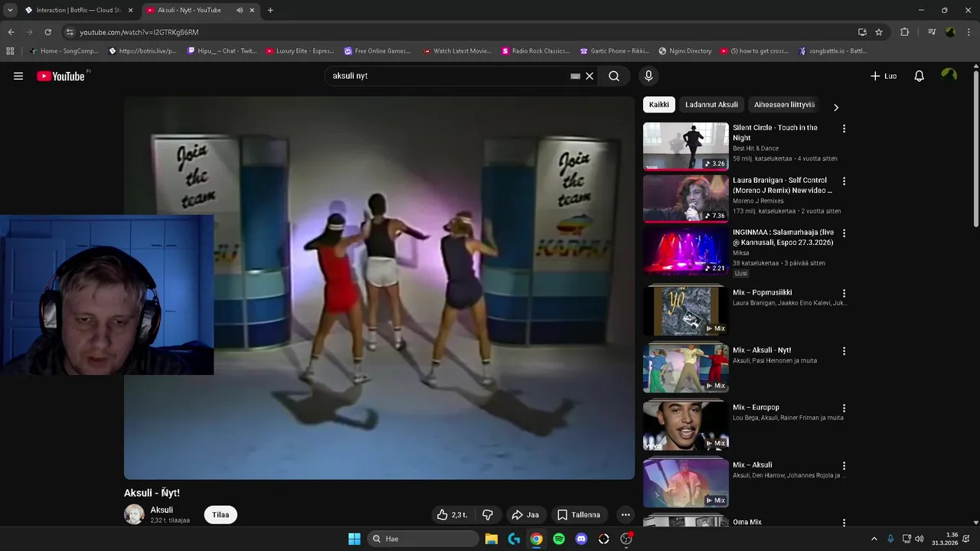Screen dimensions: 980x551
Task: Share the video with Jaa button
Action: 525,515
